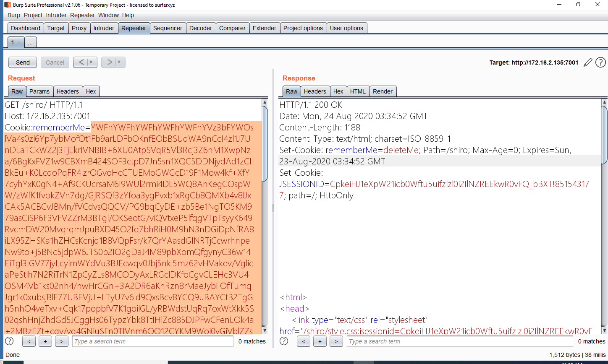
Task: Click response search help question icon
Action: click(284, 341)
